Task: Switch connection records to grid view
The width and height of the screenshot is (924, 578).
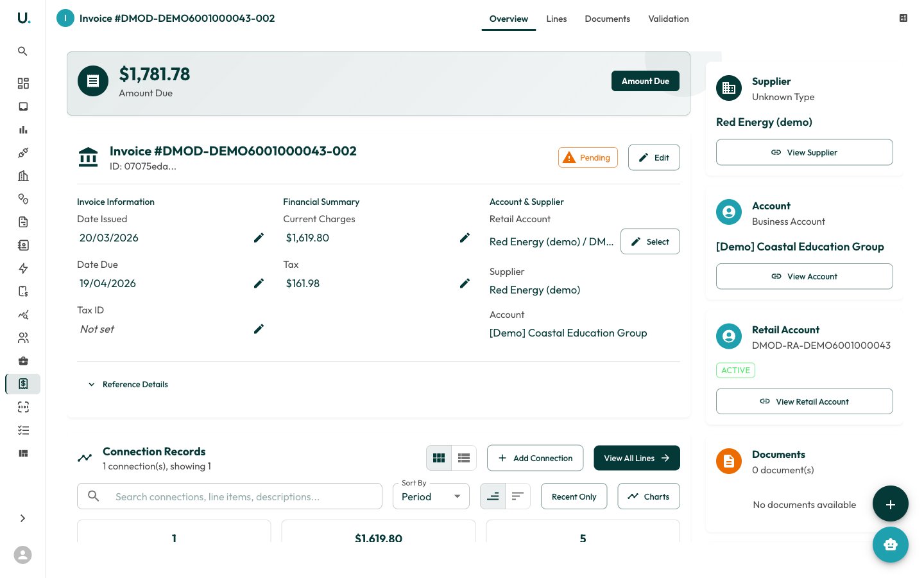Action: coord(439,458)
